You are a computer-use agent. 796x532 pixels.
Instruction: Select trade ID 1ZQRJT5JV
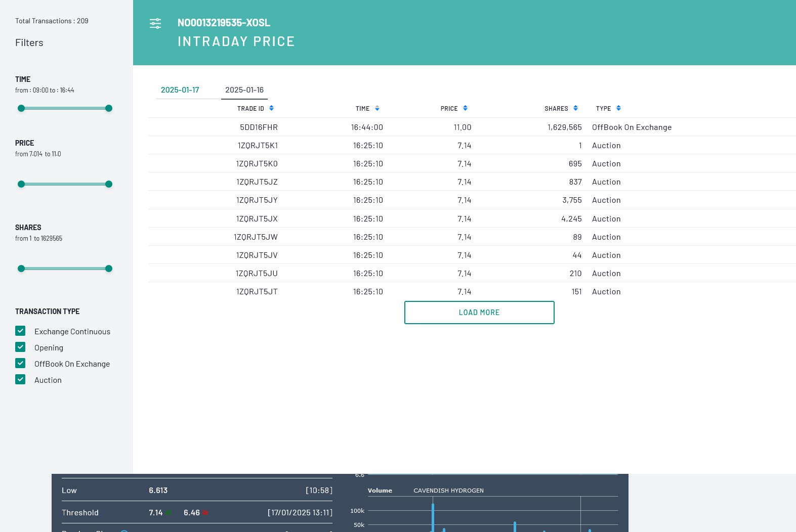[257, 255]
